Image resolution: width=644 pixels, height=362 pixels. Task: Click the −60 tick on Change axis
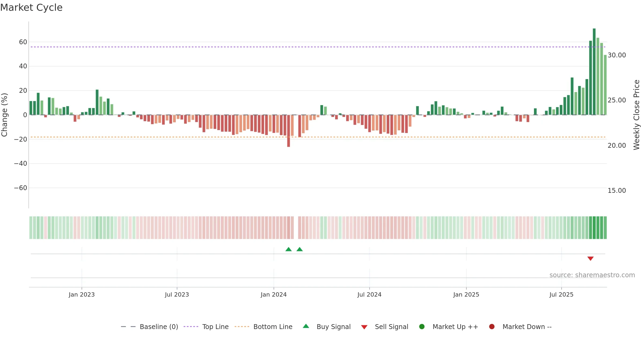coord(21,188)
